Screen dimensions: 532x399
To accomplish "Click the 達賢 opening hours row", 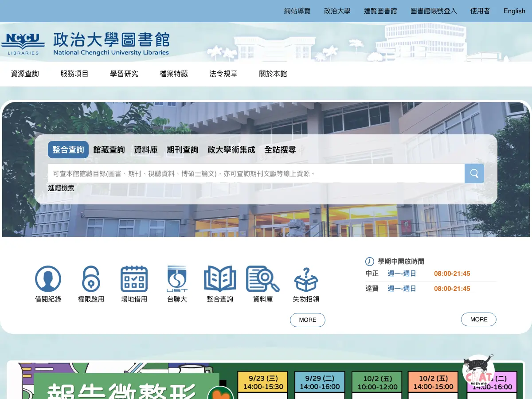I will 430,289.
